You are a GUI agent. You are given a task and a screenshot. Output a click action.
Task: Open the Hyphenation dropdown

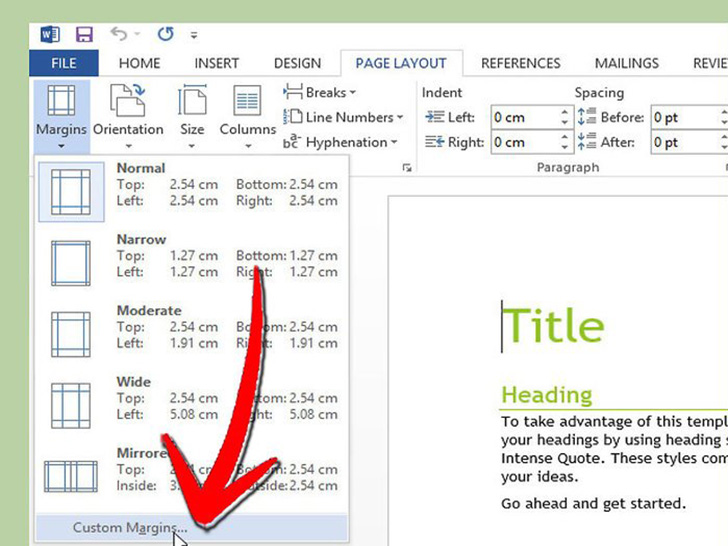342,142
